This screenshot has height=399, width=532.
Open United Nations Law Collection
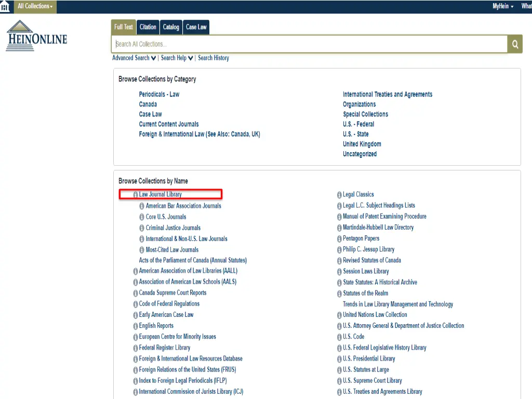pyautogui.click(x=375, y=314)
